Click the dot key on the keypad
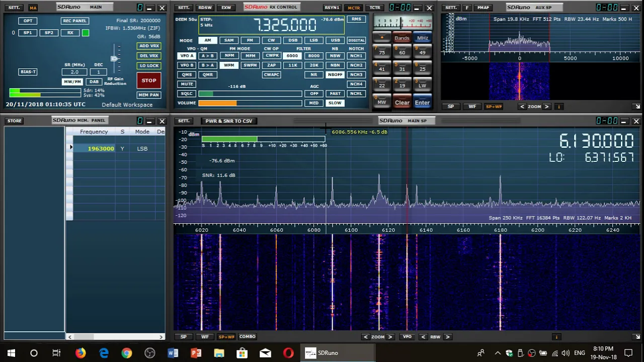 click(x=382, y=38)
